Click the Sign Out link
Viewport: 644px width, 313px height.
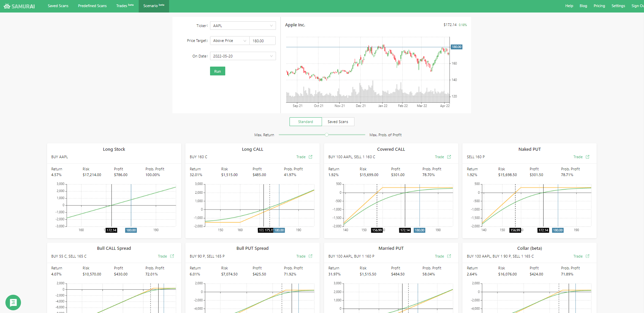(x=638, y=6)
